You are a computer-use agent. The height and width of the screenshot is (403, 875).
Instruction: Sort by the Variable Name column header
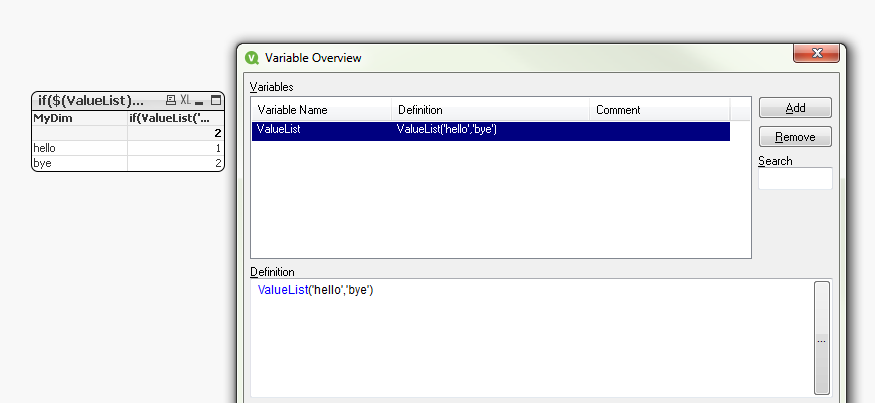(x=320, y=110)
